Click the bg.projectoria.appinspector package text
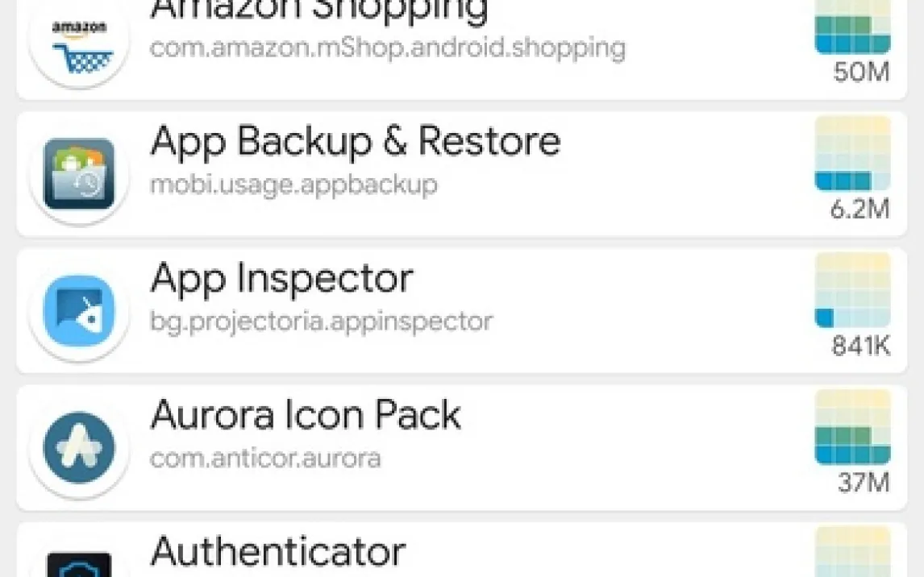The image size is (924, 577). pos(321,321)
